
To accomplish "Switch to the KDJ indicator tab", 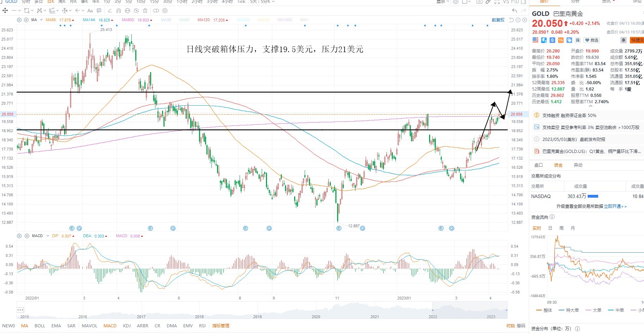I will [127, 326].
